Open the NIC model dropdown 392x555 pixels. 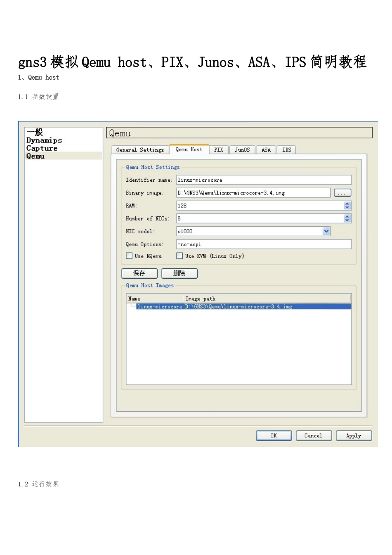(326, 231)
